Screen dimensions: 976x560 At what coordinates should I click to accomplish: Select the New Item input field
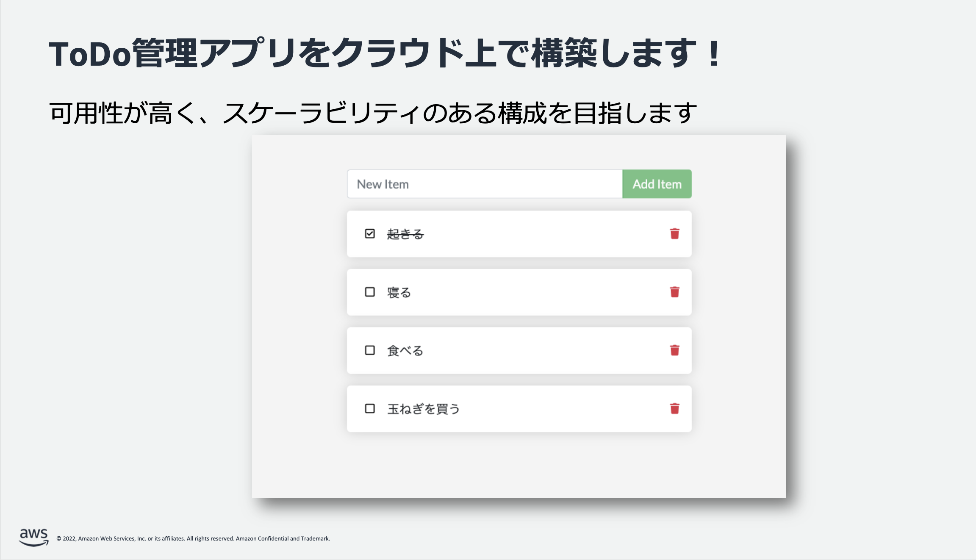click(x=483, y=183)
